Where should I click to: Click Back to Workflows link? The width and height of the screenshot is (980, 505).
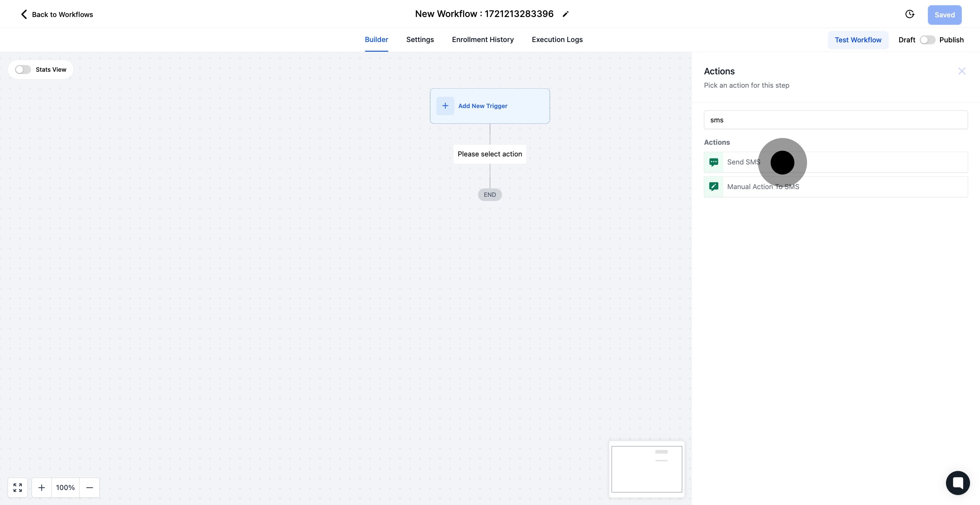tap(62, 14)
